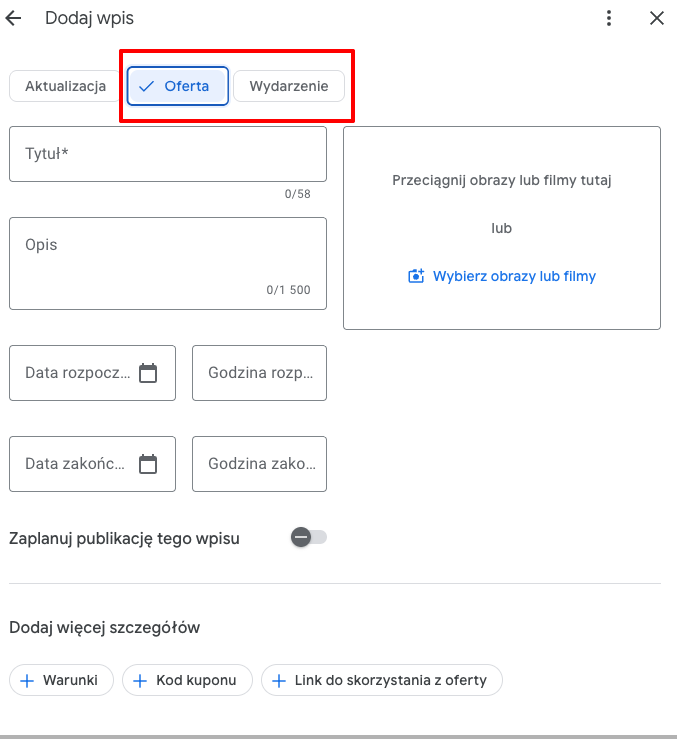This screenshot has height=739, width=677.
Task: Select the Aktualizacja post type
Action: 65,86
